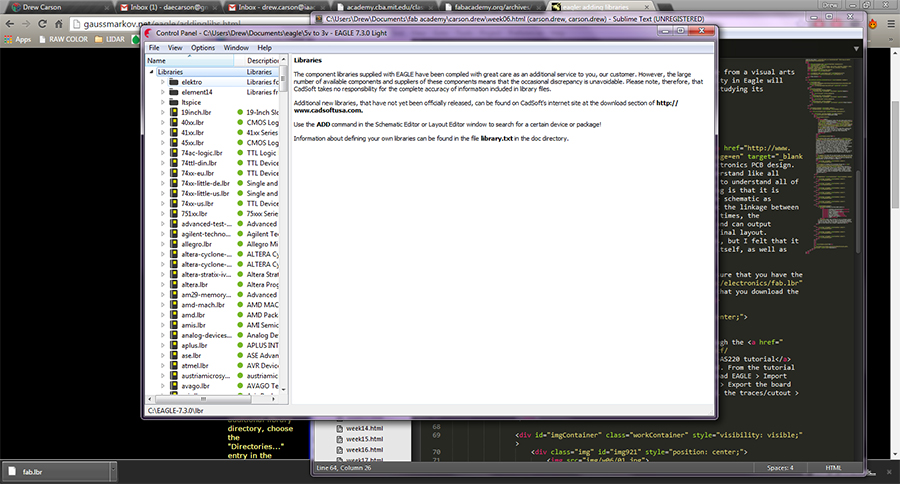Click Spaces: 4 indentation in Sublime status bar

point(780,468)
